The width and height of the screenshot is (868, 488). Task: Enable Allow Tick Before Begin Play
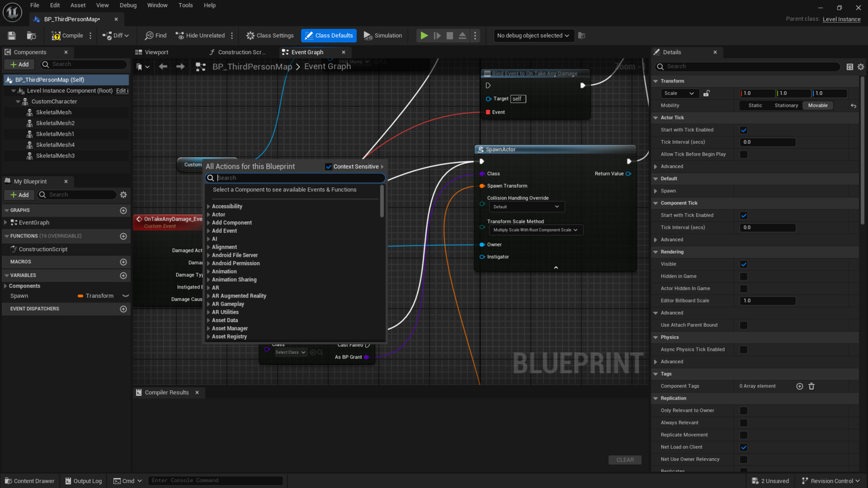tap(744, 155)
